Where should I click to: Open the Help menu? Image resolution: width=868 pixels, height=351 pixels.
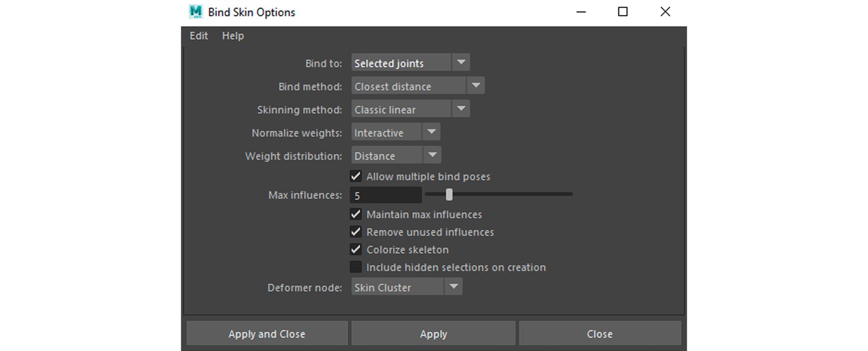[233, 36]
